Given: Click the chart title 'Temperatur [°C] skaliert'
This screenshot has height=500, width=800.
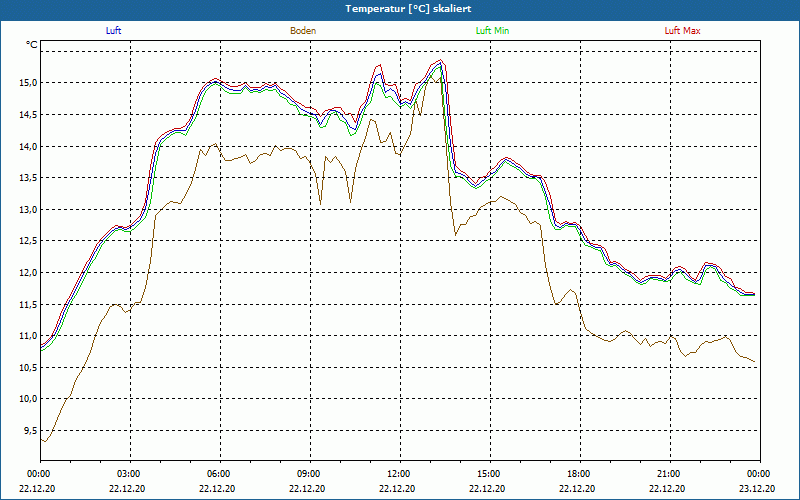Looking at the screenshot, I should (408, 9).
